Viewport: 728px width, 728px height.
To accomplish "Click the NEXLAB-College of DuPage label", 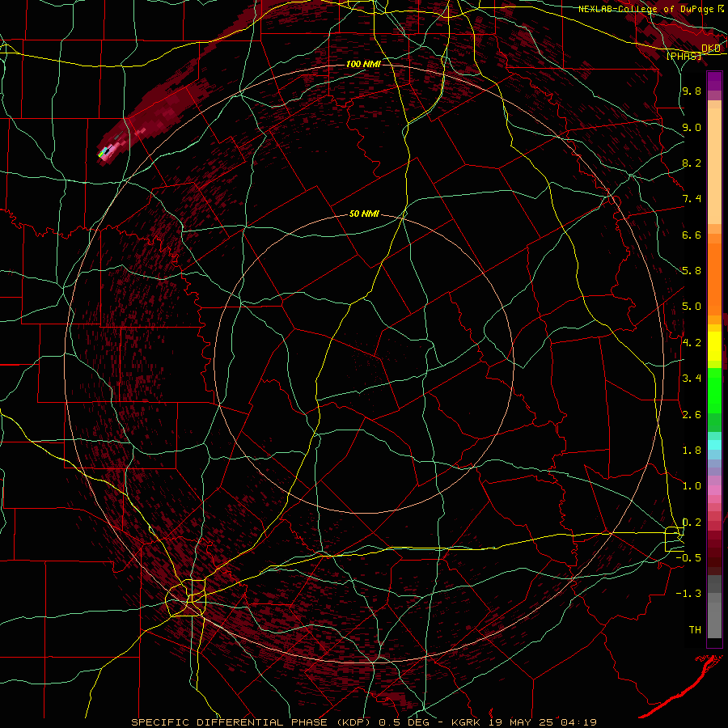I will (x=646, y=9).
